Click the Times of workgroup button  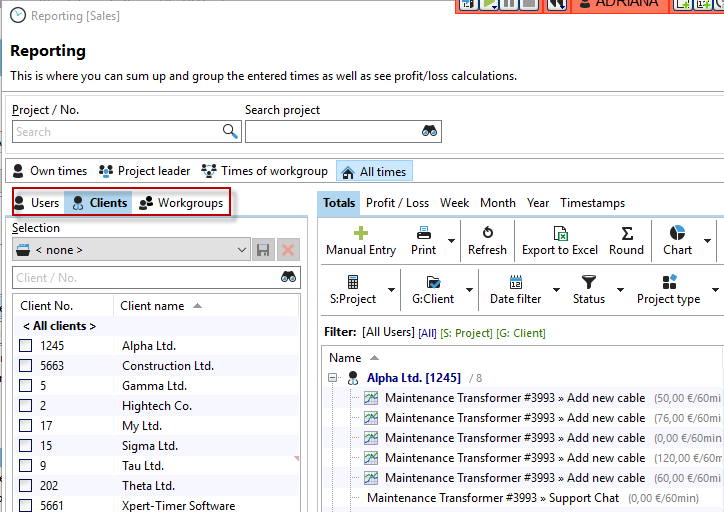[264, 171]
